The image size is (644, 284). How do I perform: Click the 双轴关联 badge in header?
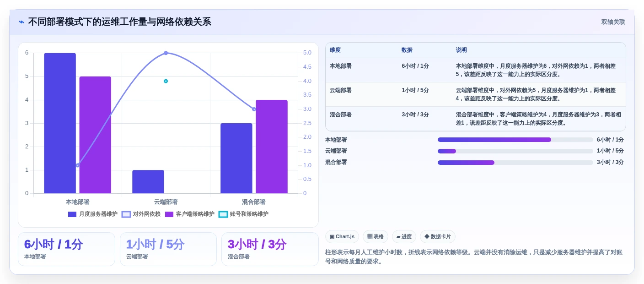click(613, 22)
